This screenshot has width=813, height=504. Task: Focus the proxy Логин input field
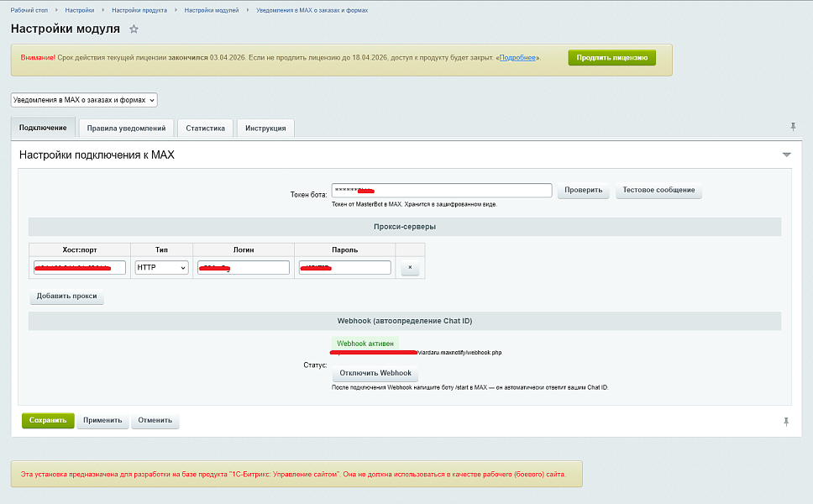click(x=244, y=268)
